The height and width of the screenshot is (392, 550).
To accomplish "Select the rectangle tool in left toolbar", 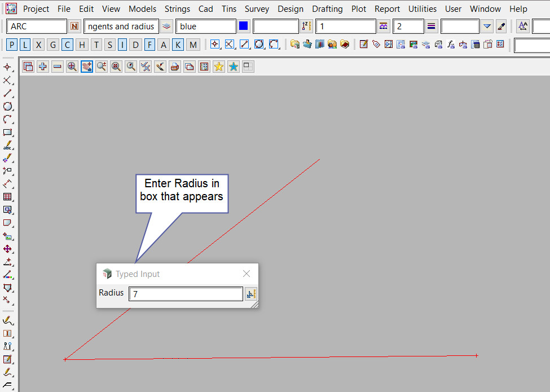I will click(x=7, y=133).
